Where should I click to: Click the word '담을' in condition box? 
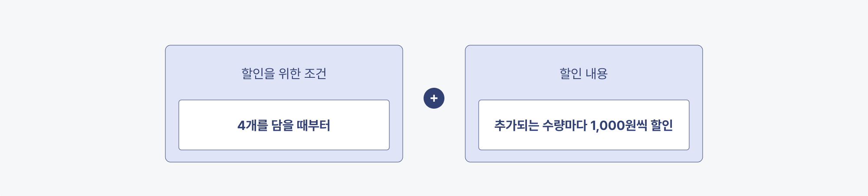283,126
